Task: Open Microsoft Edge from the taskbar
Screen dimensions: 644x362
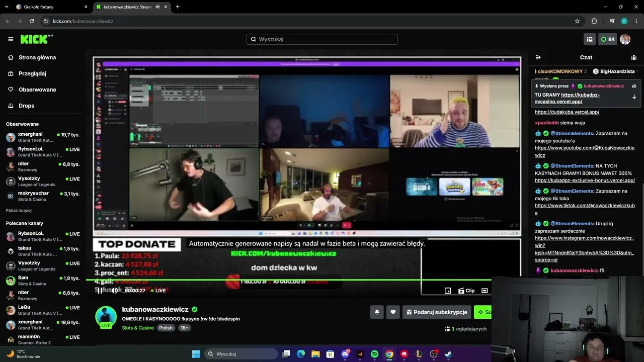Action: pos(301,354)
